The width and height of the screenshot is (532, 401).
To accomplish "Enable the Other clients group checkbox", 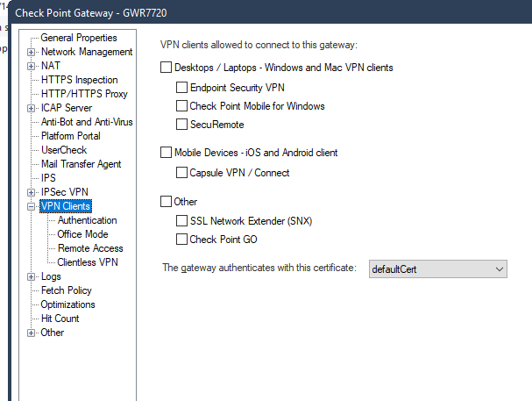I will (166, 201).
